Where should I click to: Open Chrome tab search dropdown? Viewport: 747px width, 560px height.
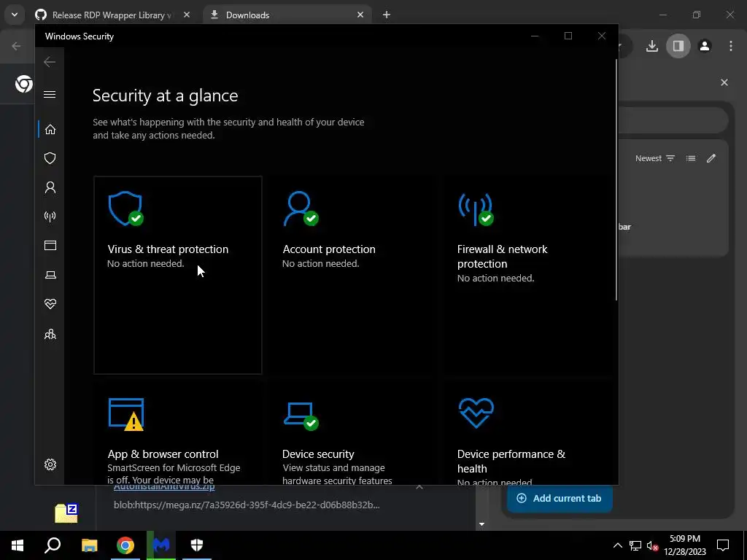(15, 15)
